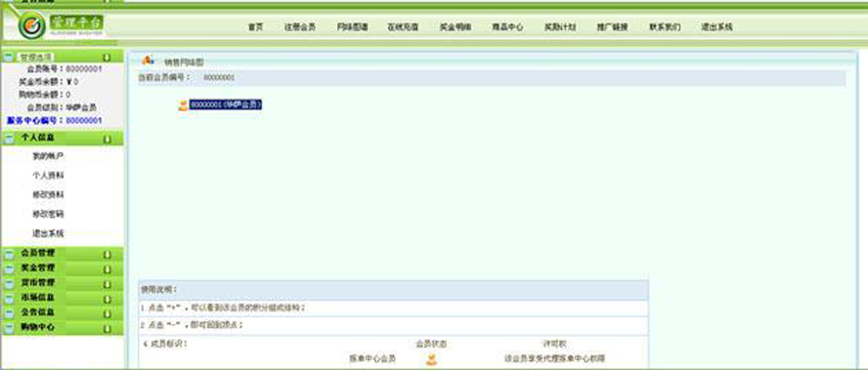Click the 奖金管理 section title

coord(38,267)
